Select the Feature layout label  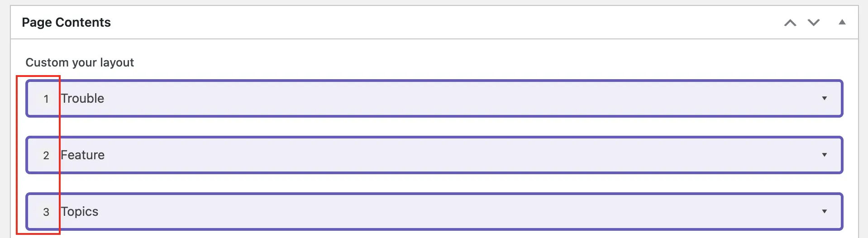(82, 155)
